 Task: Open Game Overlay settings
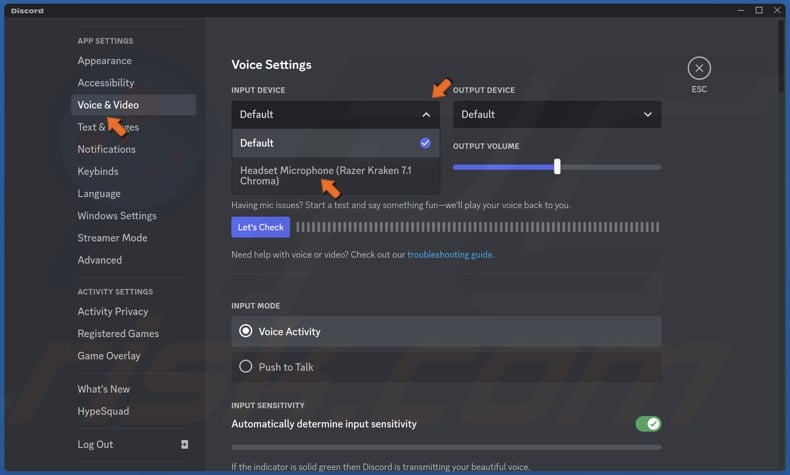[x=109, y=356]
